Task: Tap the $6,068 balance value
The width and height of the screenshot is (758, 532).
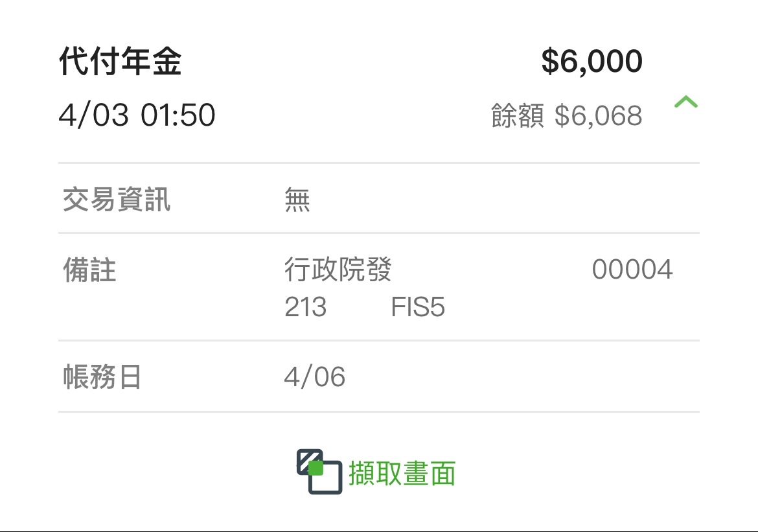Action: [x=598, y=117]
